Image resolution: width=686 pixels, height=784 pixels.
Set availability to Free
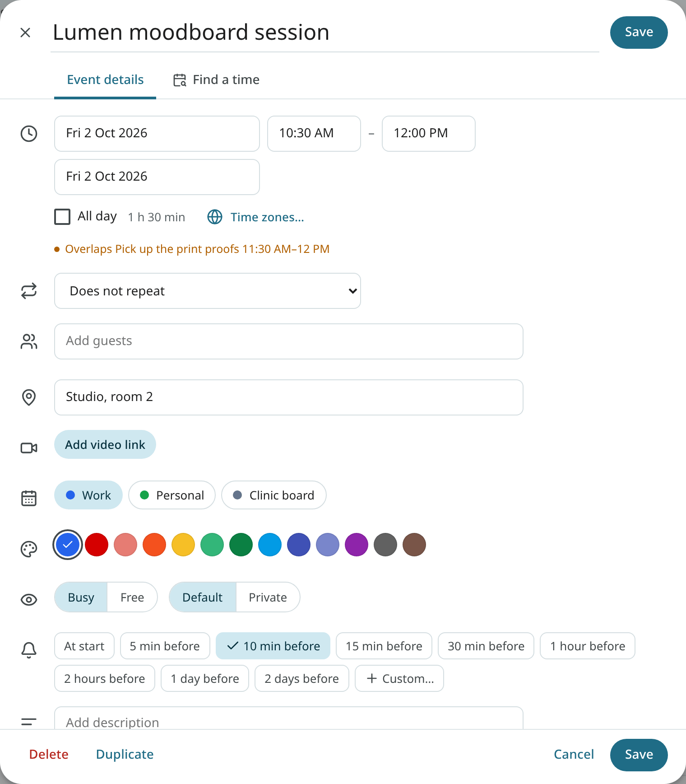click(x=132, y=597)
